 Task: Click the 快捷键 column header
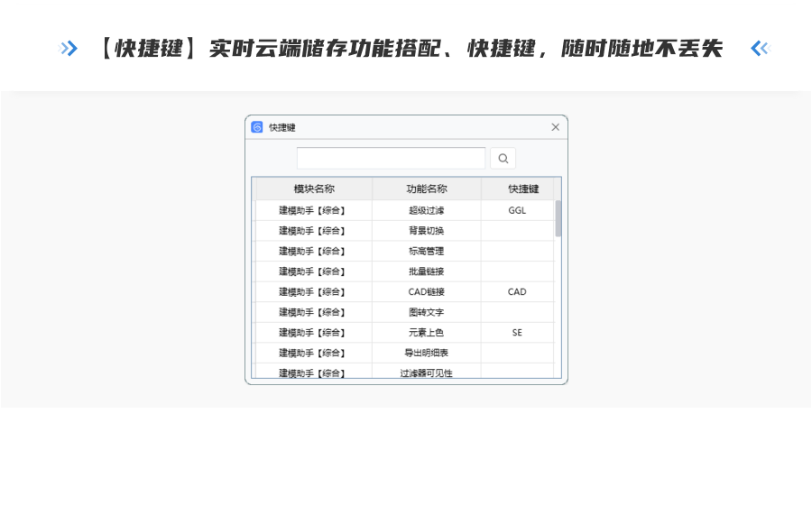pyautogui.click(x=522, y=189)
